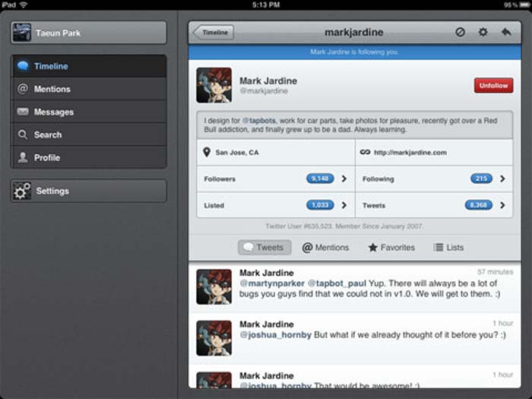Click the 215 following badge
Viewport: 532px width, 399px height.
click(x=481, y=179)
